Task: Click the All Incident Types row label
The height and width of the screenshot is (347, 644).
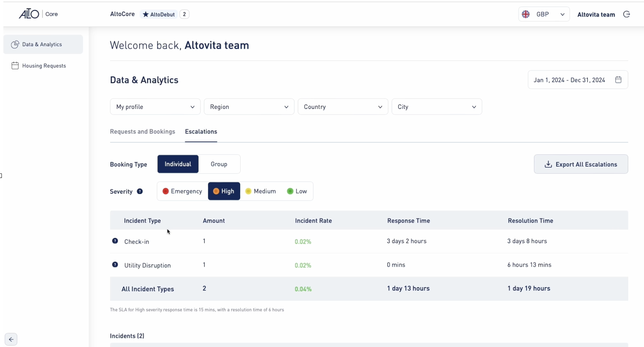Action: (x=148, y=289)
